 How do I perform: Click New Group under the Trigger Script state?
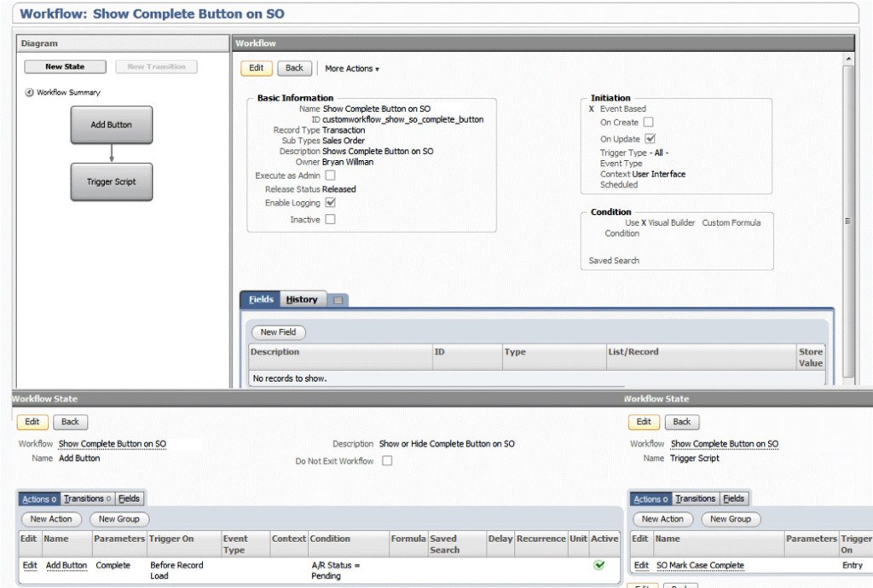(x=730, y=519)
